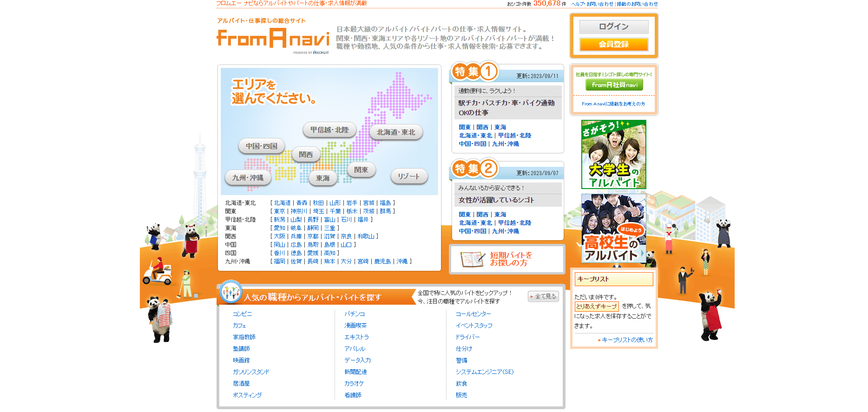Viewport: 868px width, 412px height.
Task: Open ヘルプ・お問い合わせ link at top
Action: coord(592,4)
